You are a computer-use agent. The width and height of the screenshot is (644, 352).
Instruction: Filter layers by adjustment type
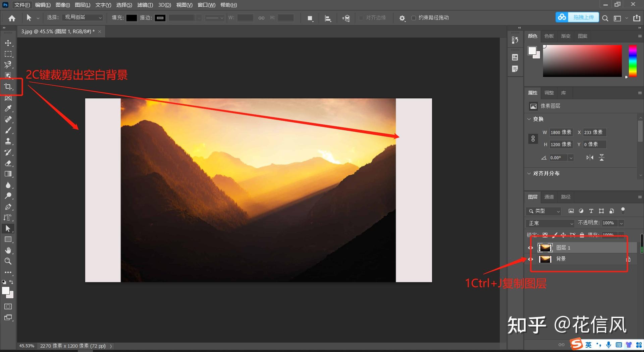pyautogui.click(x=581, y=211)
